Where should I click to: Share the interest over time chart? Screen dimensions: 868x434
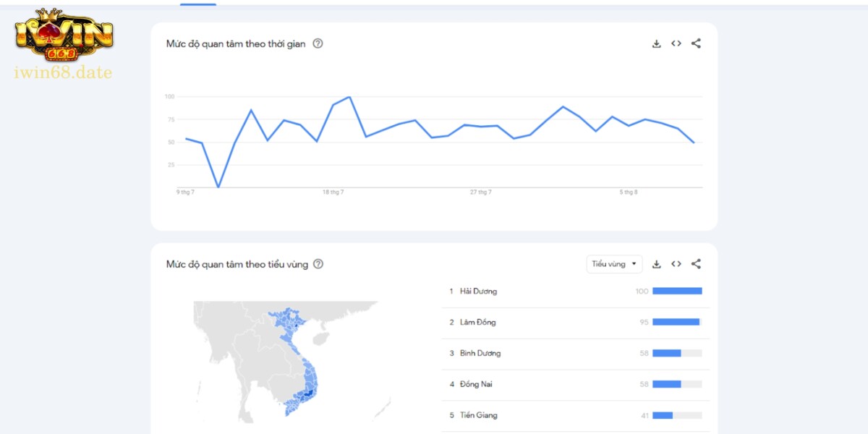coord(696,43)
